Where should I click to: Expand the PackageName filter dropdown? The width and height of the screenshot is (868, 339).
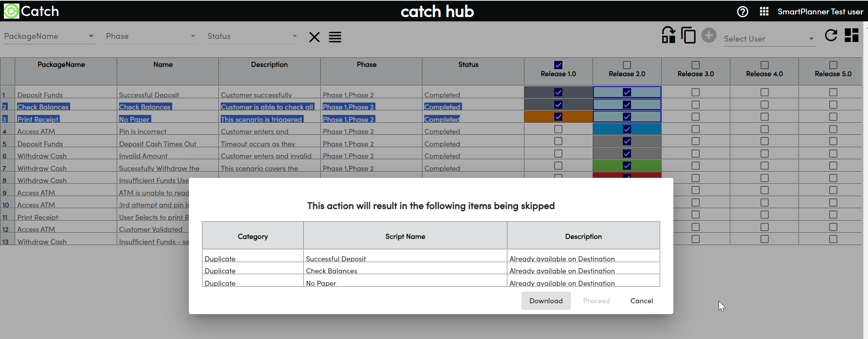click(91, 36)
